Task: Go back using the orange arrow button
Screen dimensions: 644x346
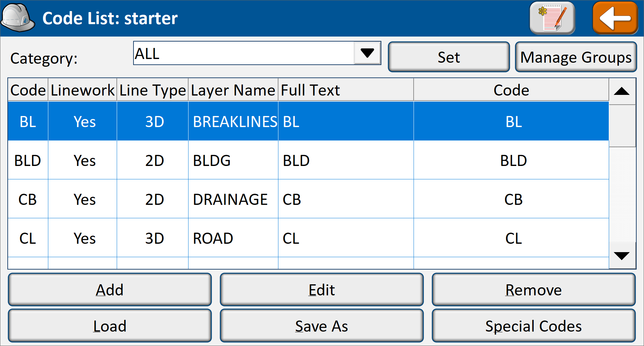Action: click(x=615, y=18)
